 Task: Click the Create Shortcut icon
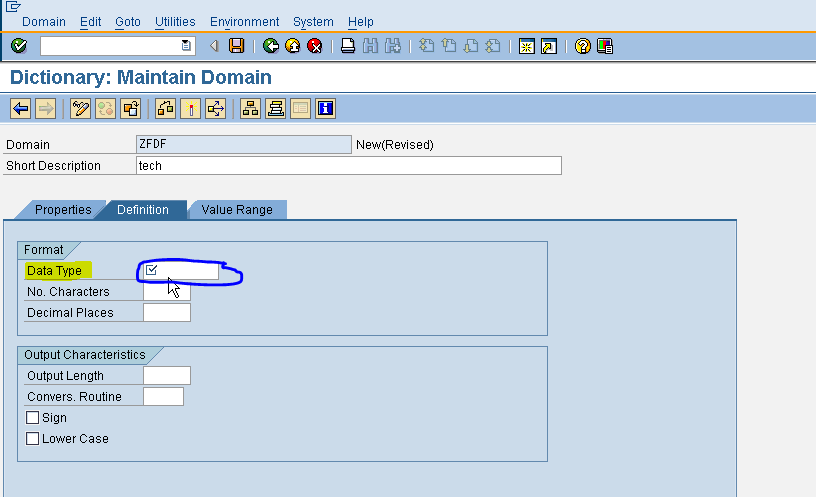549,46
